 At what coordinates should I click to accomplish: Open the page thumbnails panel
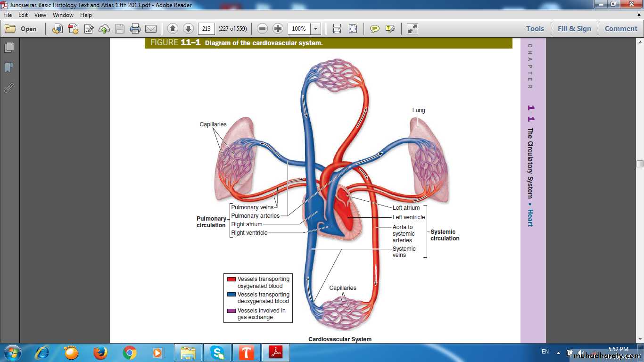coord(9,48)
